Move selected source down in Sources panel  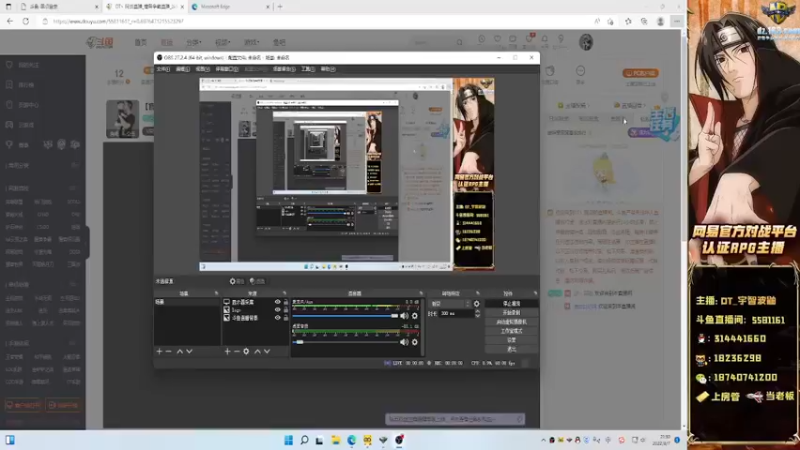click(x=267, y=352)
